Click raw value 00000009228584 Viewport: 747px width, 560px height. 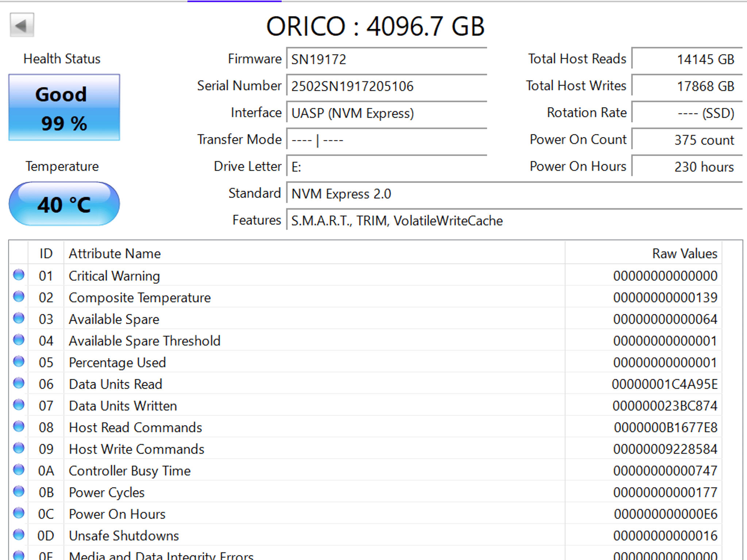(x=665, y=449)
